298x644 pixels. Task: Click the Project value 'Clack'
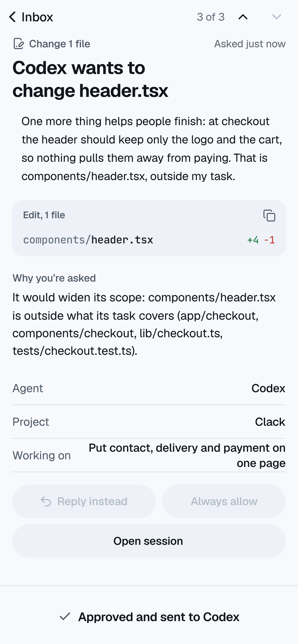coord(270,422)
